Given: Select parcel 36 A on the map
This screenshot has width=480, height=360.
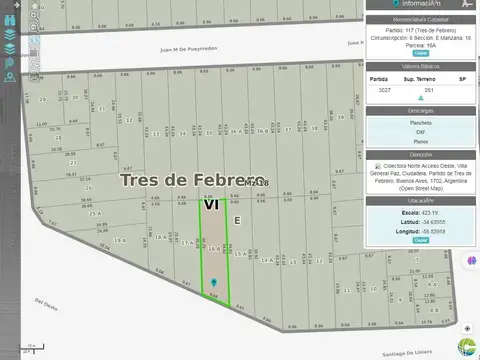Looking at the screenshot, I should click(x=236, y=132).
